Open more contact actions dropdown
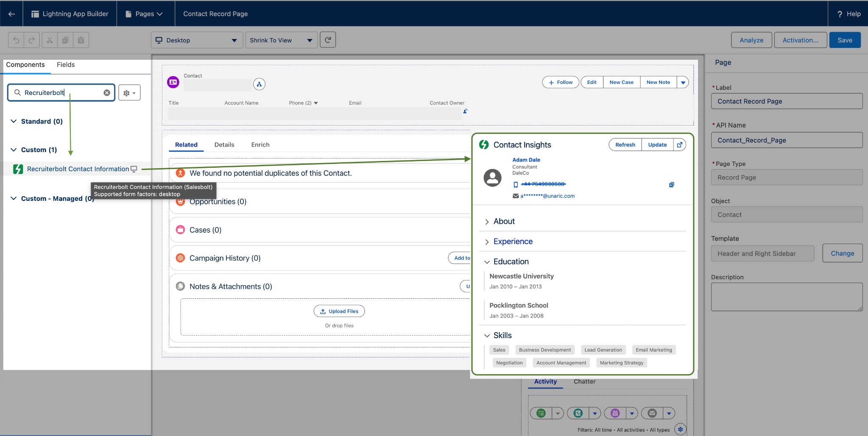 point(683,82)
